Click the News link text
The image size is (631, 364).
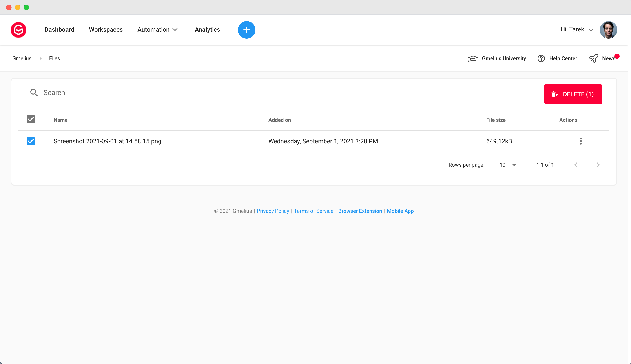coord(608,58)
